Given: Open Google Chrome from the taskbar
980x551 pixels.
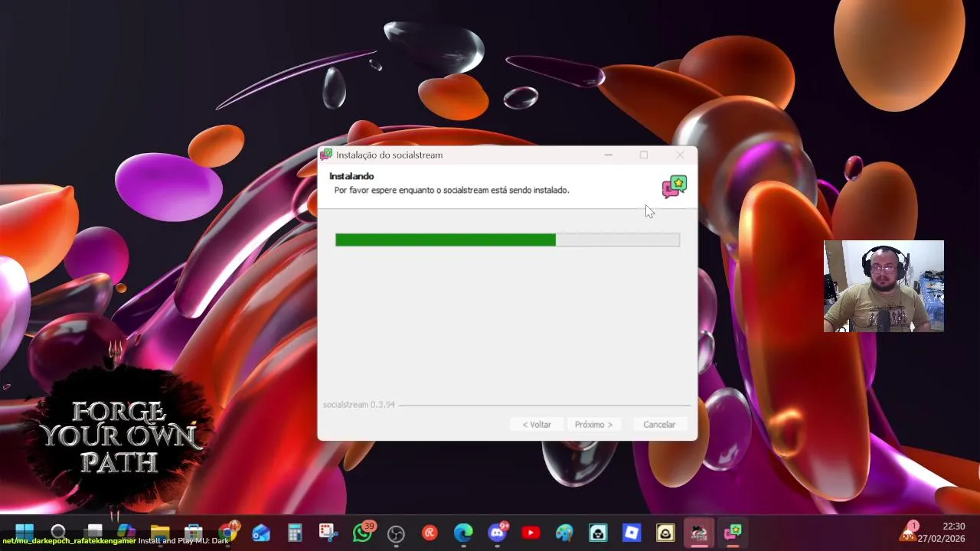Looking at the screenshot, I should (228, 532).
